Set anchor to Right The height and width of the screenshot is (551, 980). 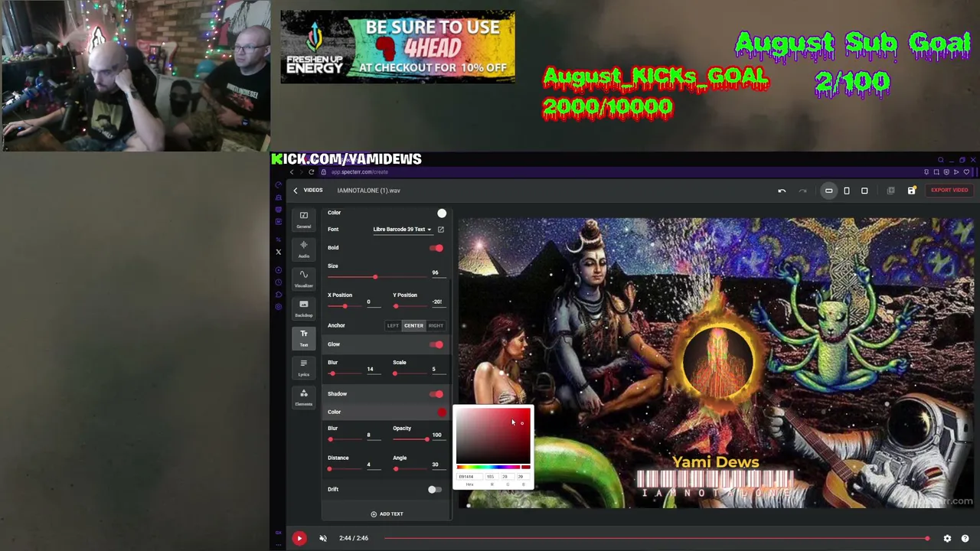(436, 326)
